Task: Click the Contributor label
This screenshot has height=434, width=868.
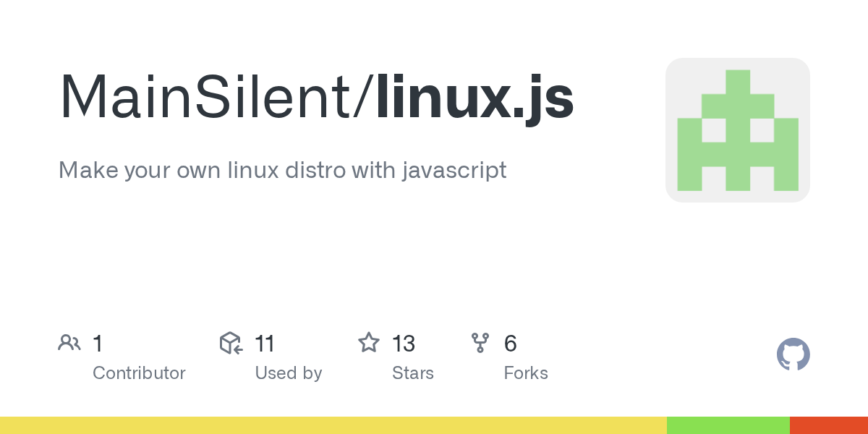Action: tap(139, 373)
